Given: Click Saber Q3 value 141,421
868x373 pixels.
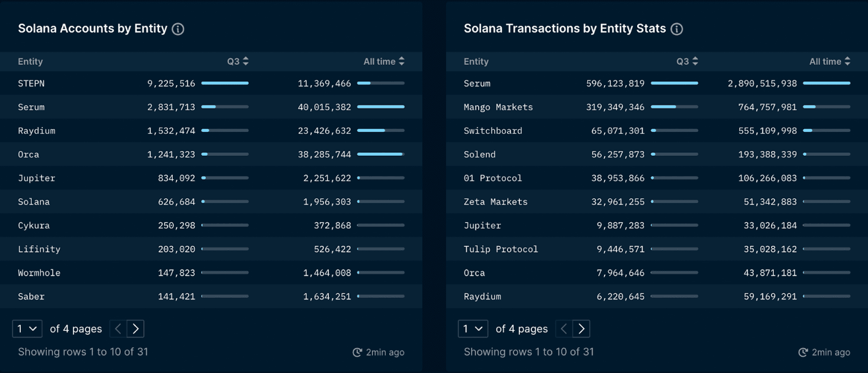Looking at the screenshot, I should (176, 297).
